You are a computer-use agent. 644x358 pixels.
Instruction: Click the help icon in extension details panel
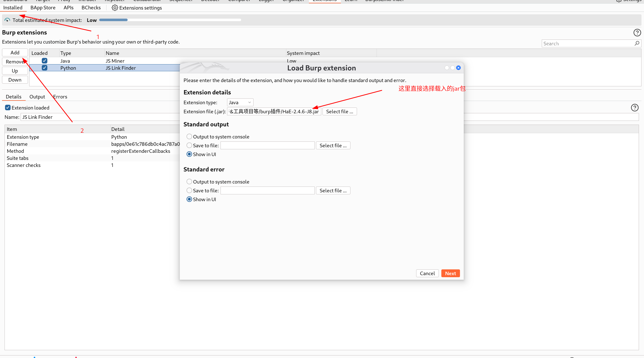(x=634, y=108)
